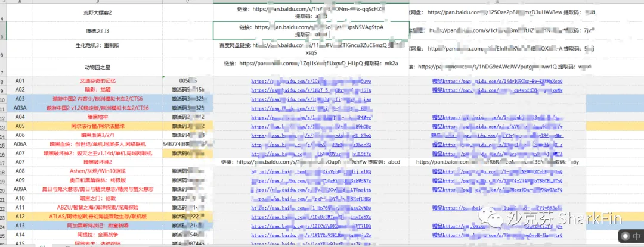Select the 遨游中国2 v1.20稳定版 name cell
644x247 pixels.
[97, 108]
